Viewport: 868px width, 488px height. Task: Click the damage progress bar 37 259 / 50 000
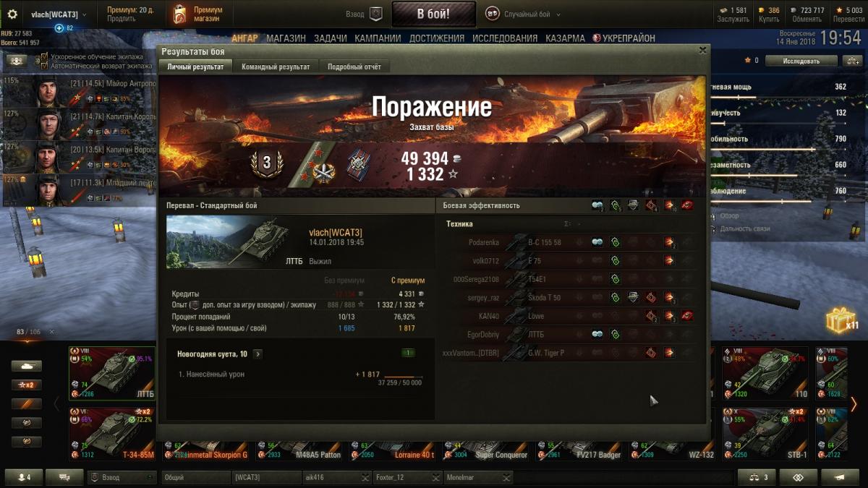[404, 375]
